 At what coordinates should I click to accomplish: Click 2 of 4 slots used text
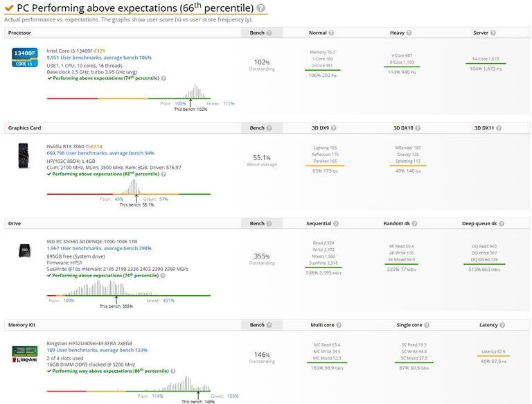(65, 358)
